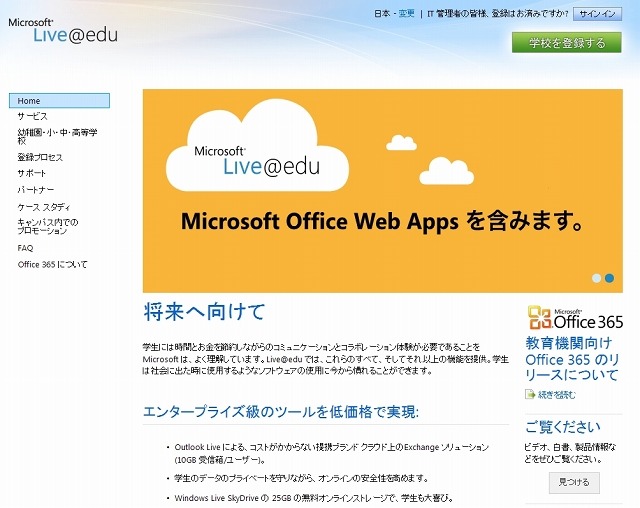Open サービス in the sidebar menu
The image size is (640, 508).
point(33,117)
